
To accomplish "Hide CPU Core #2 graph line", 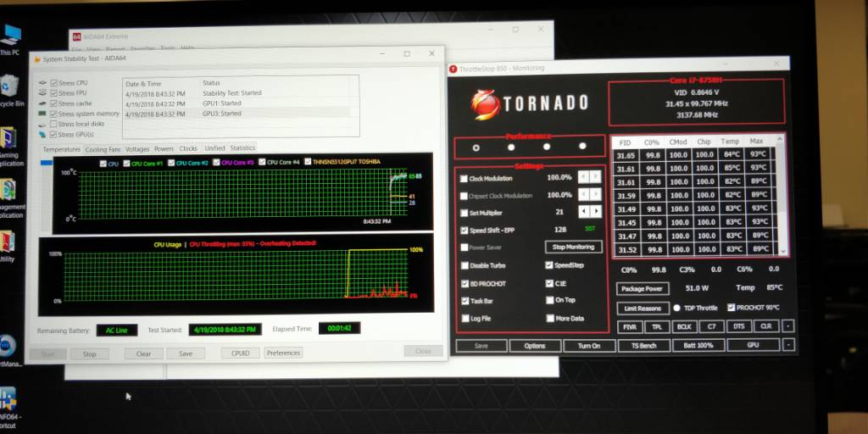I will 171,164.
